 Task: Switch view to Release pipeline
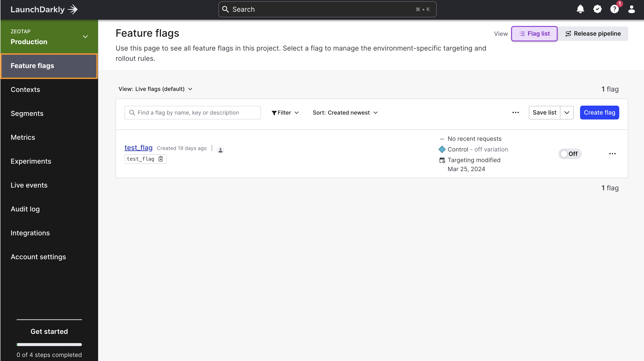[593, 33]
